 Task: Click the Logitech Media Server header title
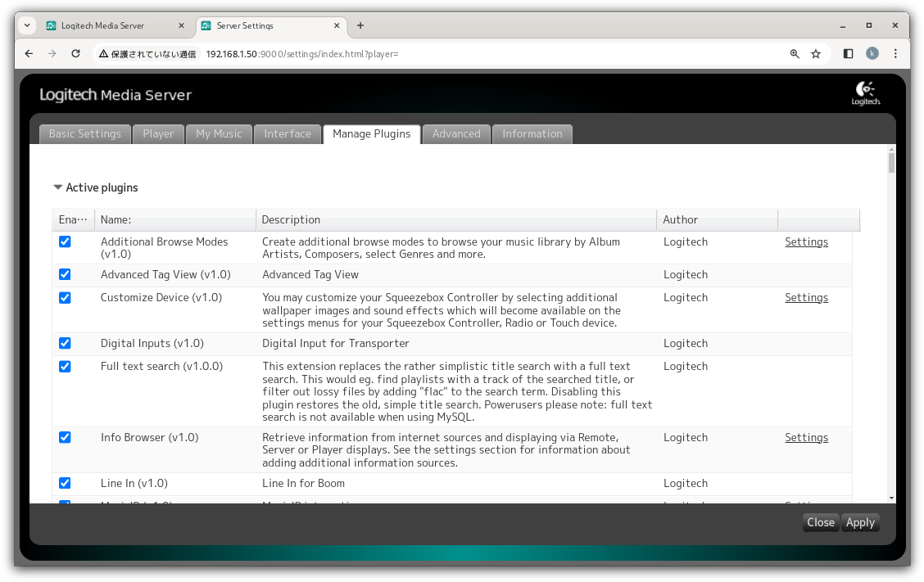115,95
